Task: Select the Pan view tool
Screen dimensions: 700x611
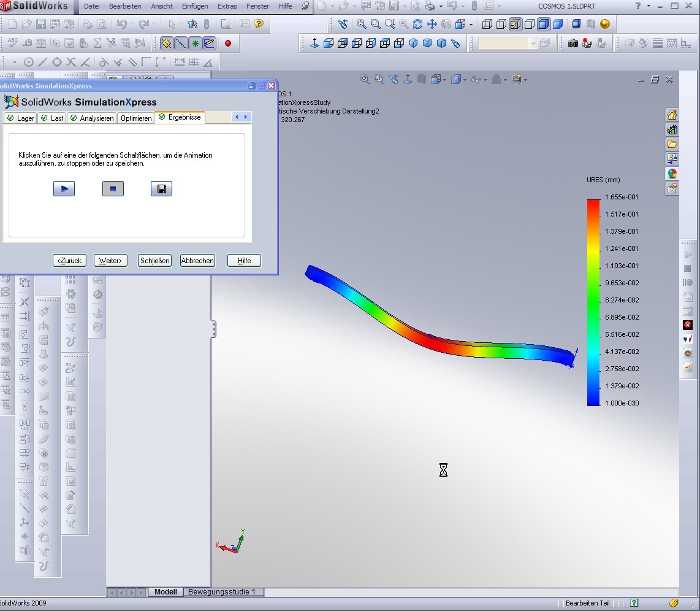Action: click(x=432, y=24)
